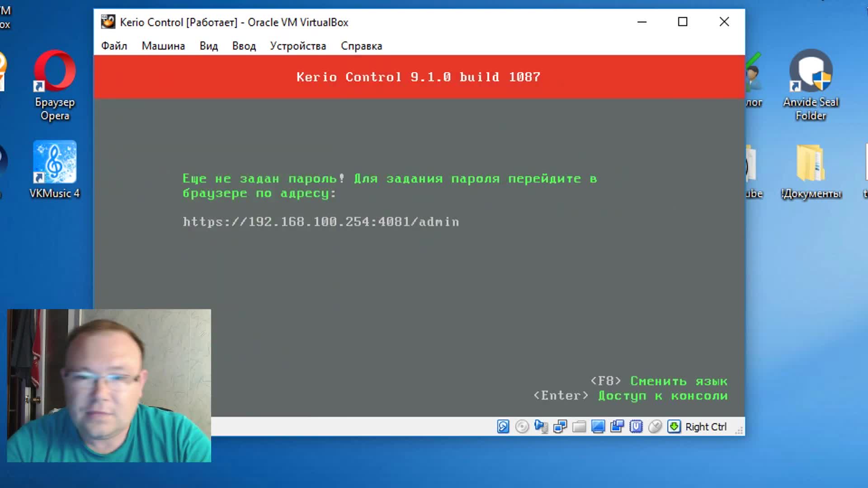Click the display settings status icon
Image resolution: width=868 pixels, height=488 pixels.
coord(598,427)
